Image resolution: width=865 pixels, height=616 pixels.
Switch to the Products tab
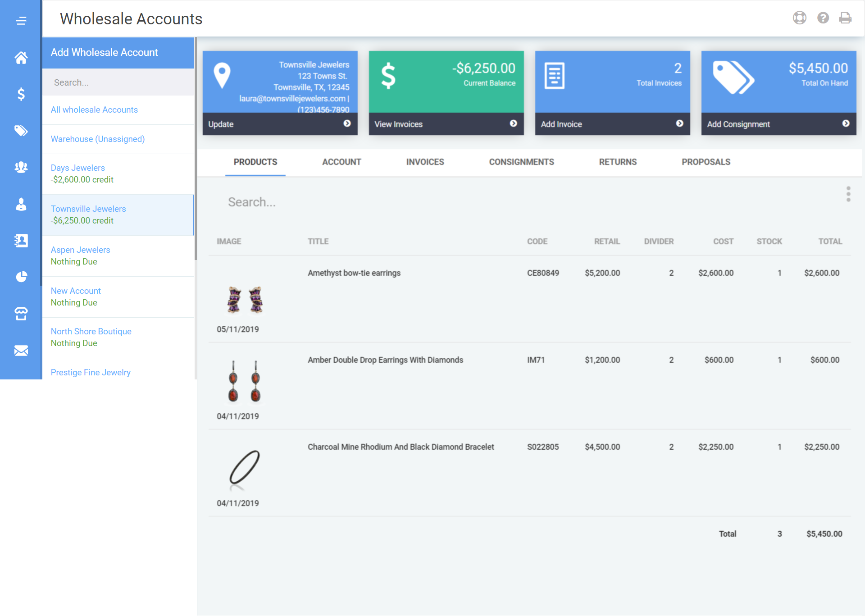[x=255, y=162]
